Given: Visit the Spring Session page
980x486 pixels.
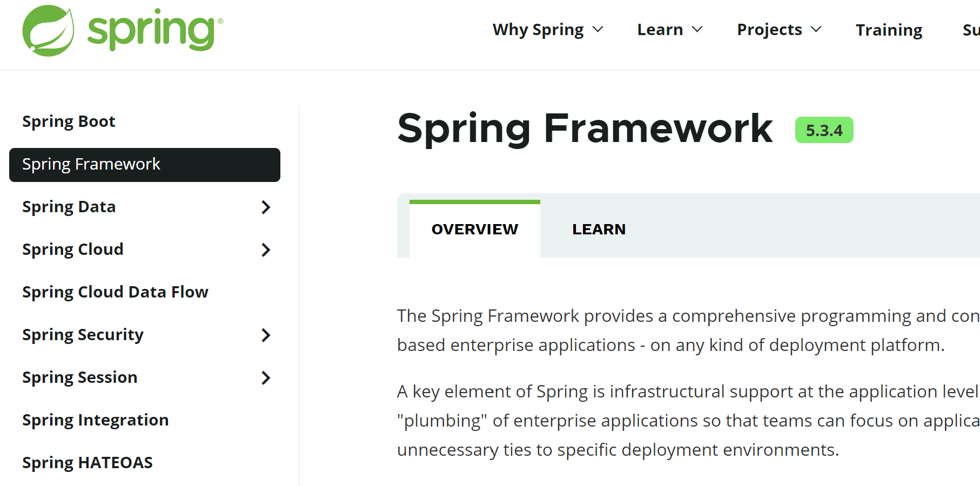Looking at the screenshot, I should pyautogui.click(x=79, y=377).
